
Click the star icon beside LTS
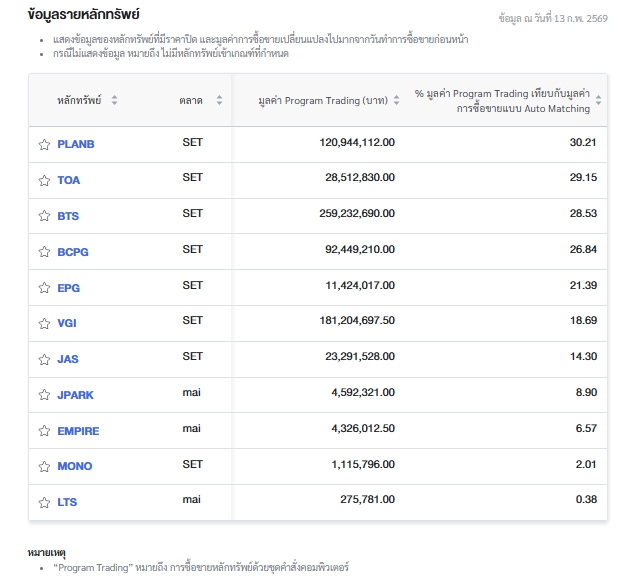click(44, 502)
